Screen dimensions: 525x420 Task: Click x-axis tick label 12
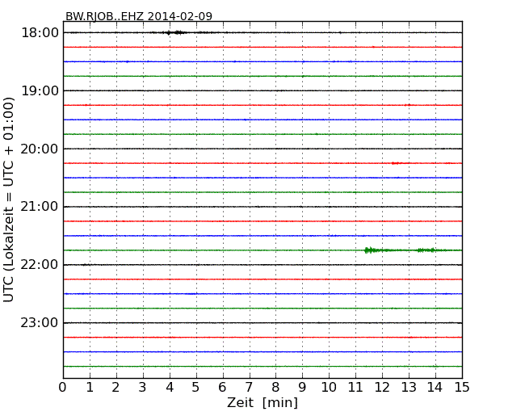pos(382,388)
